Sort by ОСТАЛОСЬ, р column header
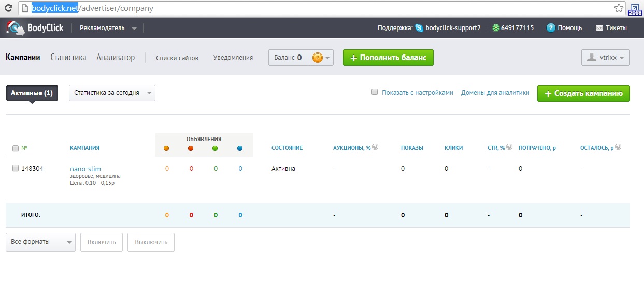Viewport: 644px width, 291px height. click(x=597, y=148)
